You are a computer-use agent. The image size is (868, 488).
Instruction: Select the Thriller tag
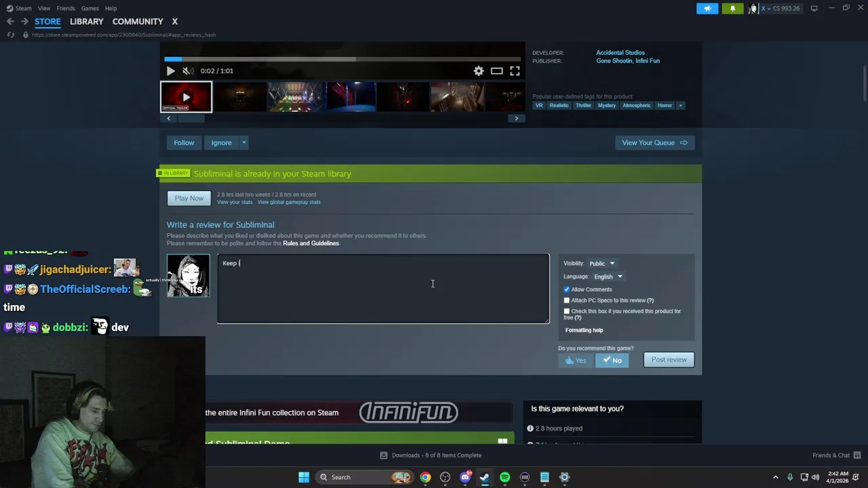(583, 105)
